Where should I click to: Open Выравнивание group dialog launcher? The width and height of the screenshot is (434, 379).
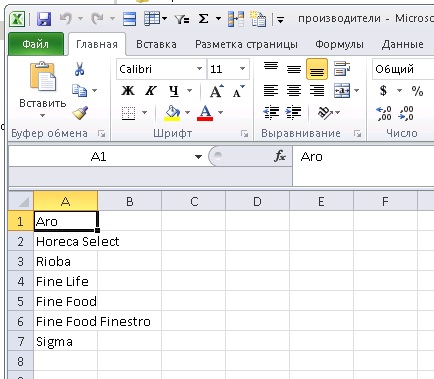[x=357, y=134]
